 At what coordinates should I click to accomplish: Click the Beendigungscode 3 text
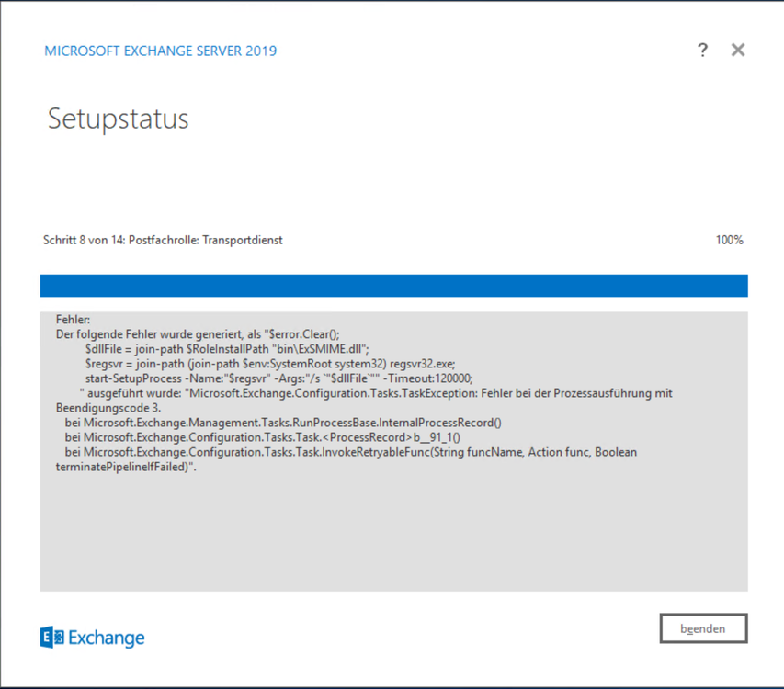point(108,408)
